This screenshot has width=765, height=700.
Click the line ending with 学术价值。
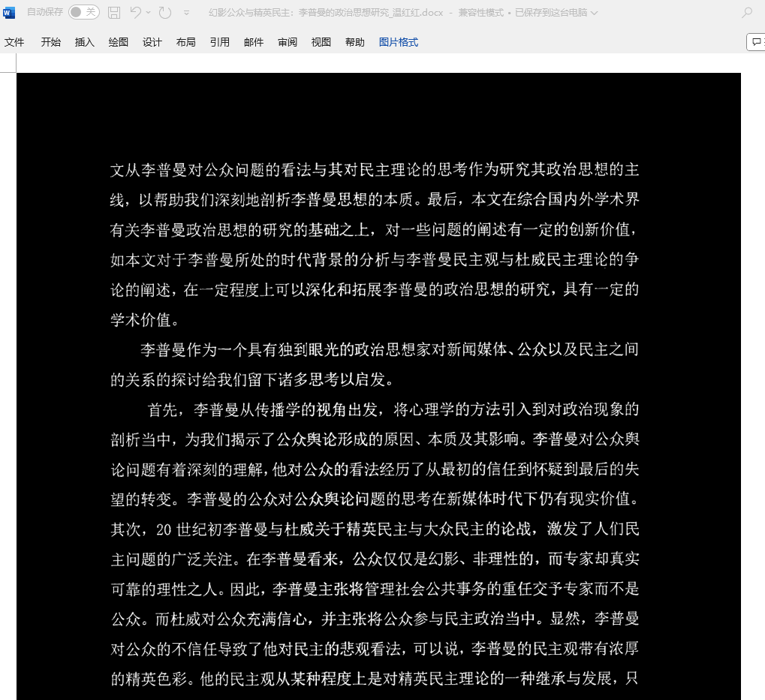click(146, 320)
